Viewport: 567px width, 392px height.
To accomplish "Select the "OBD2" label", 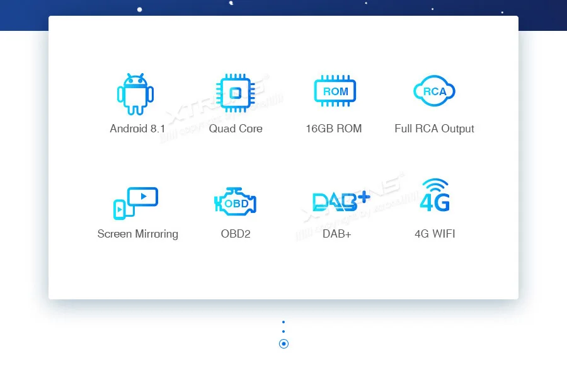I will [x=236, y=234].
